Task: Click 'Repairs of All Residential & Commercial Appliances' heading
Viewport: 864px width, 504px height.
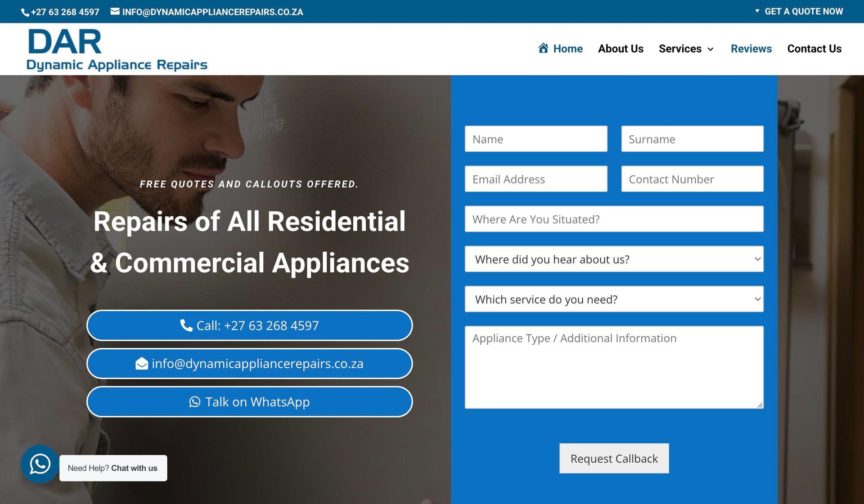Action: click(x=250, y=242)
